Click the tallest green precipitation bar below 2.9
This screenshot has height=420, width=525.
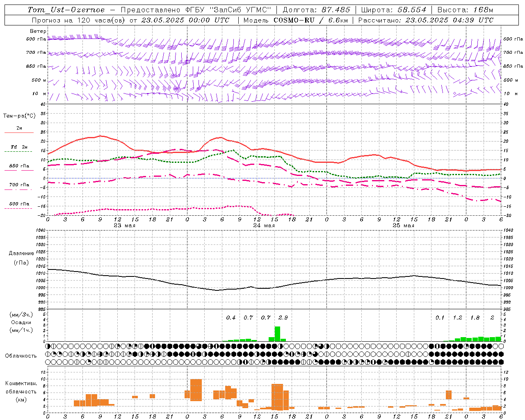coord(277,334)
